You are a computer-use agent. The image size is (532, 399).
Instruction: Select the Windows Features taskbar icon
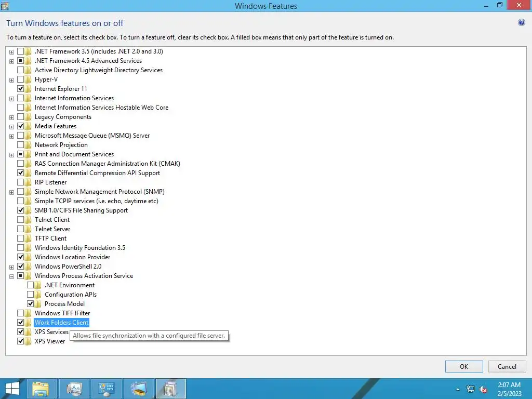point(170,389)
